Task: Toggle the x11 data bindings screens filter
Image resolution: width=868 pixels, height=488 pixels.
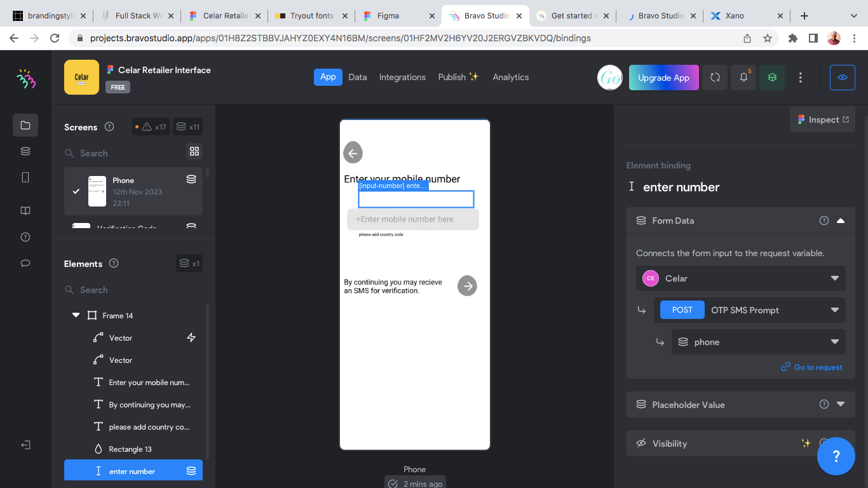Action: pyautogui.click(x=187, y=127)
